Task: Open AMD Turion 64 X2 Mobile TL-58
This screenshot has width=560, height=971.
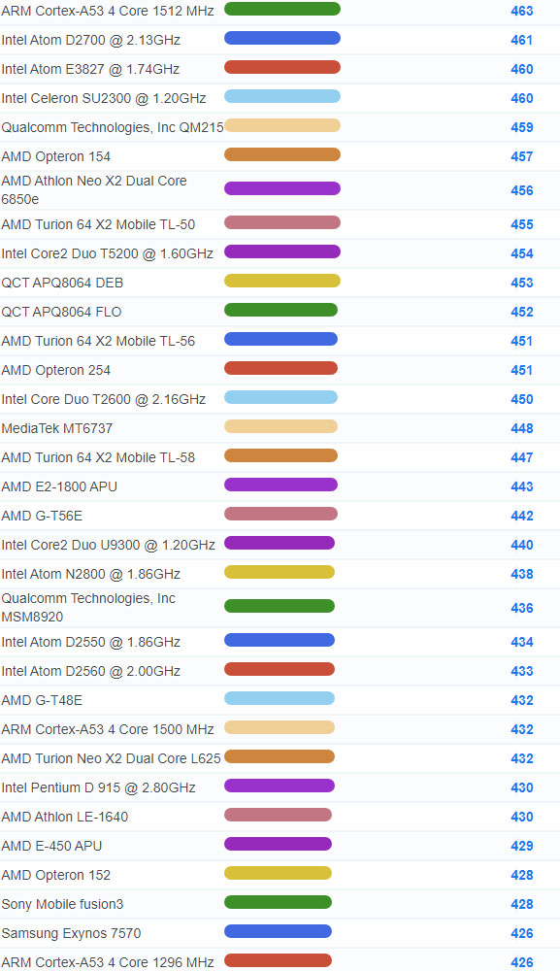Action: click(x=98, y=457)
